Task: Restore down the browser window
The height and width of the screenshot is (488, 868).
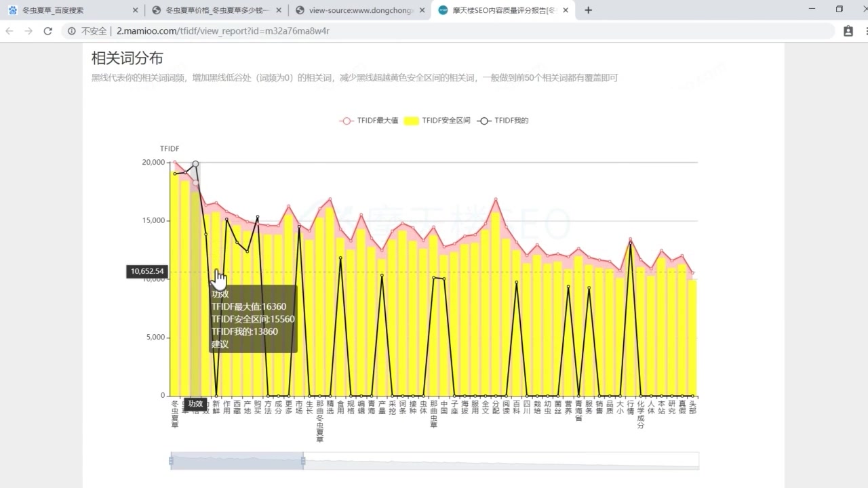Action: [x=839, y=9]
